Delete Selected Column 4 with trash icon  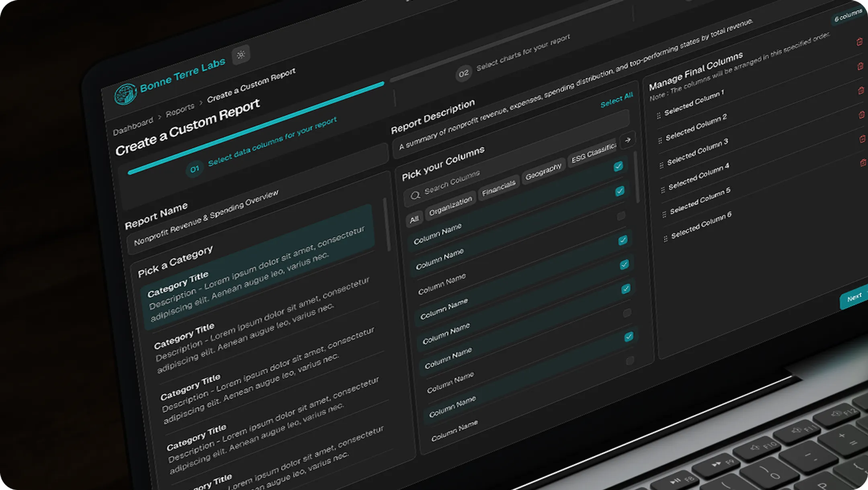click(862, 115)
